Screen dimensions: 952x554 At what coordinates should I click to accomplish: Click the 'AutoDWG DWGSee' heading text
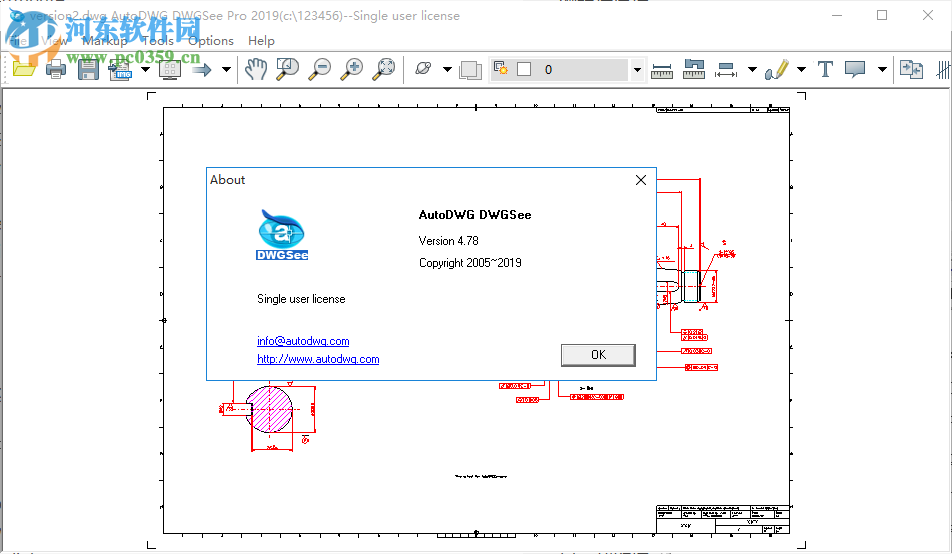click(x=475, y=214)
